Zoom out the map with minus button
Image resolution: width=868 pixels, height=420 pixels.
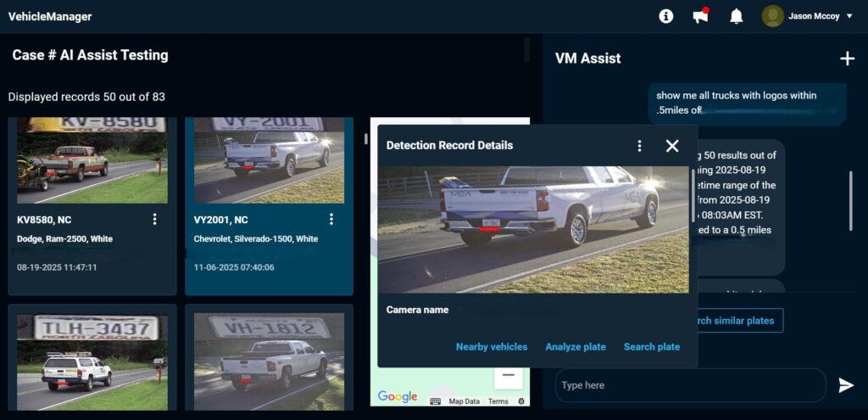coord(509,375)
